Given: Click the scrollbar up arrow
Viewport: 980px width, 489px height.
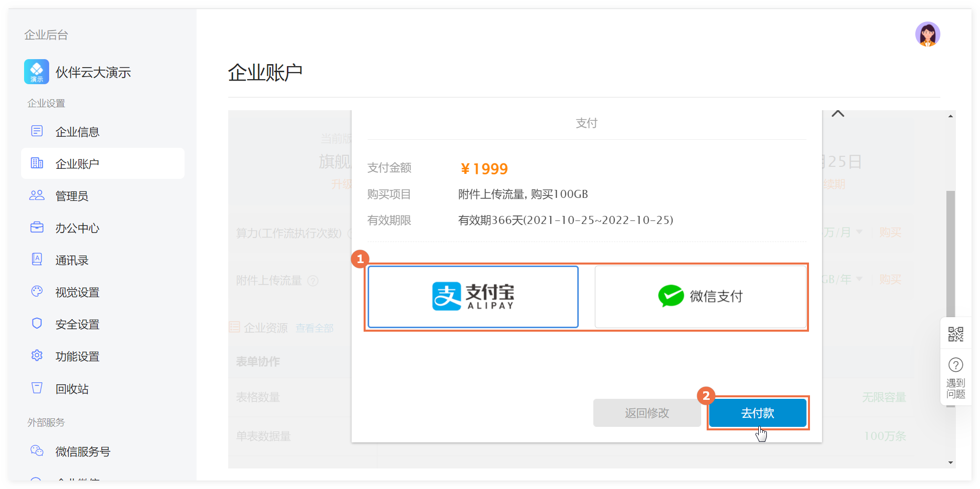Looking at the screenshot, I should 950,116.
